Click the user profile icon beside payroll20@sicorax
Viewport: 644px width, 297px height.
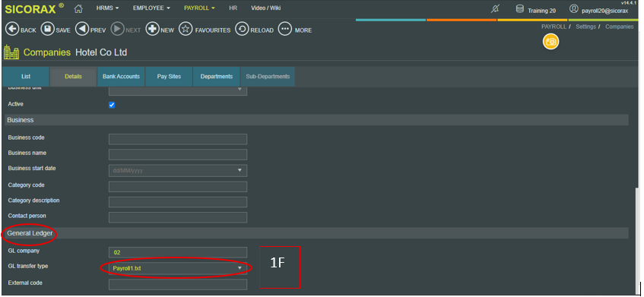(x=574, y=9)
